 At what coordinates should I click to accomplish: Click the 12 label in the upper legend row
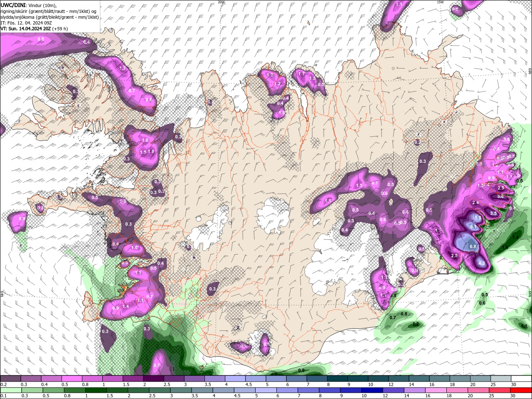pos(392,384)
